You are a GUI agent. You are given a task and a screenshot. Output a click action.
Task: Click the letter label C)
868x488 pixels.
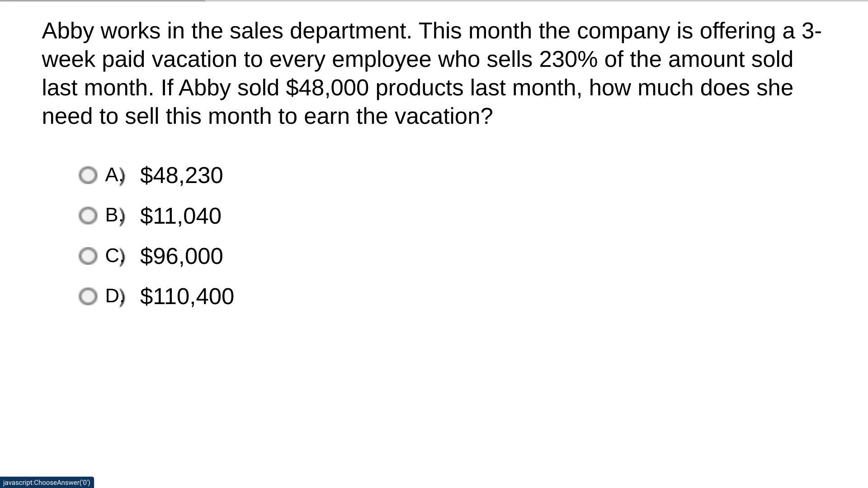click(114, 256)
